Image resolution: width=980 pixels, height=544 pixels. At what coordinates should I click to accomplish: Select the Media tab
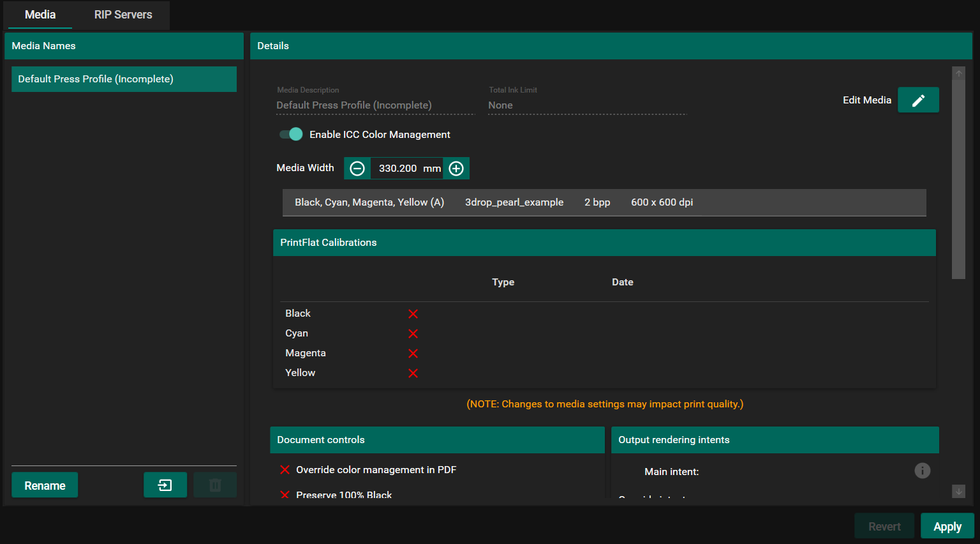coord(40,15)
